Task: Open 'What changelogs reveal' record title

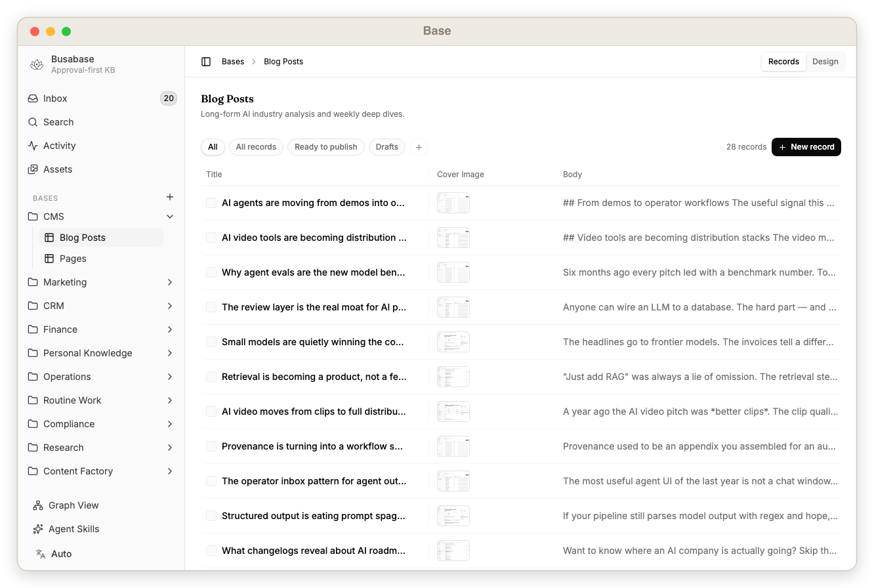Action: pos(314,551)
